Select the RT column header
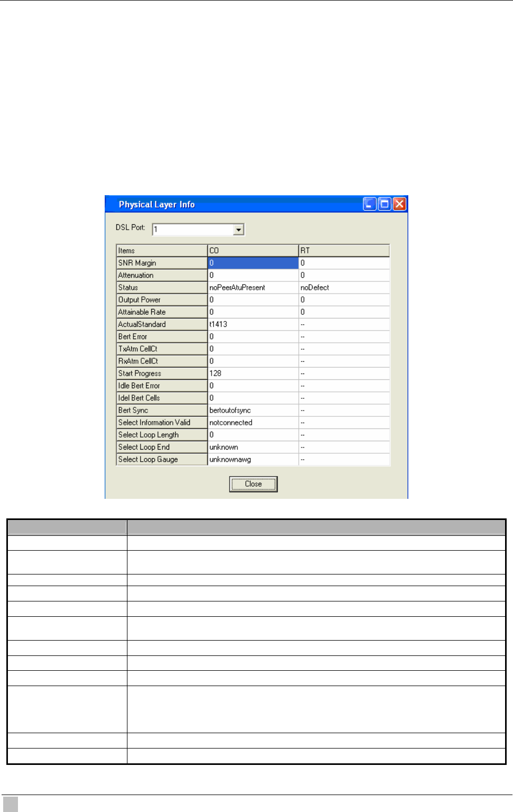The image size is (513, 812). point(344,251)
